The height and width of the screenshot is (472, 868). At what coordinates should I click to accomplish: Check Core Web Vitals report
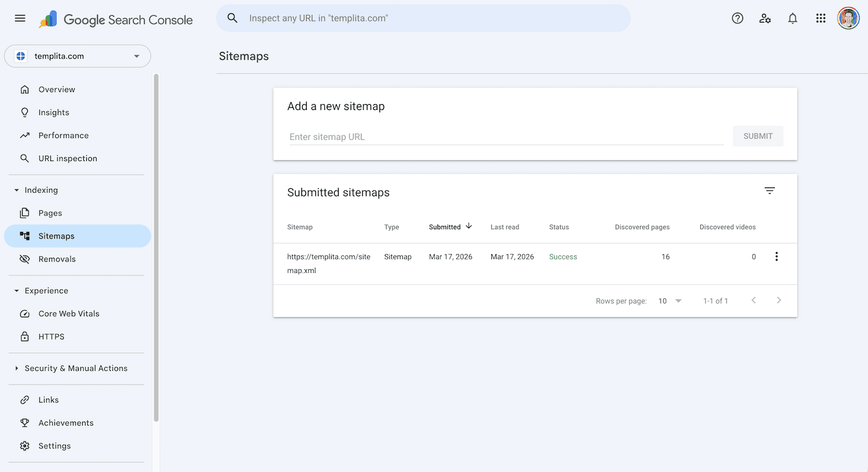coord(68,313)
